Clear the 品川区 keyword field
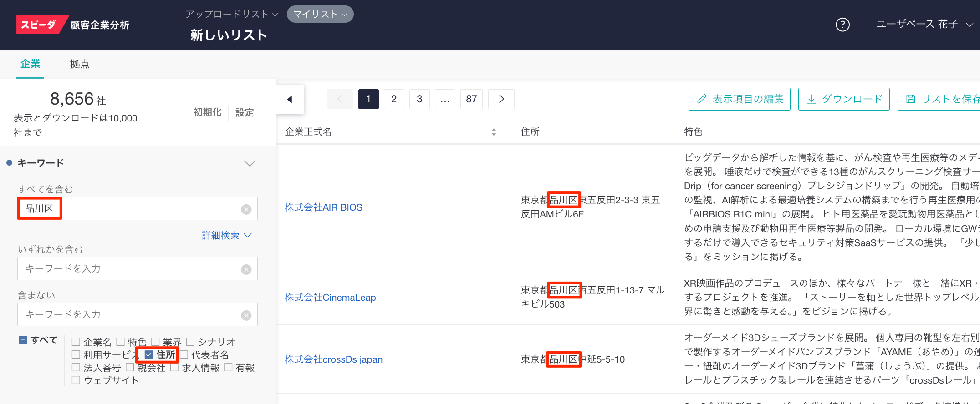Viewport: 980px width, 404px height. click(246, 209)
